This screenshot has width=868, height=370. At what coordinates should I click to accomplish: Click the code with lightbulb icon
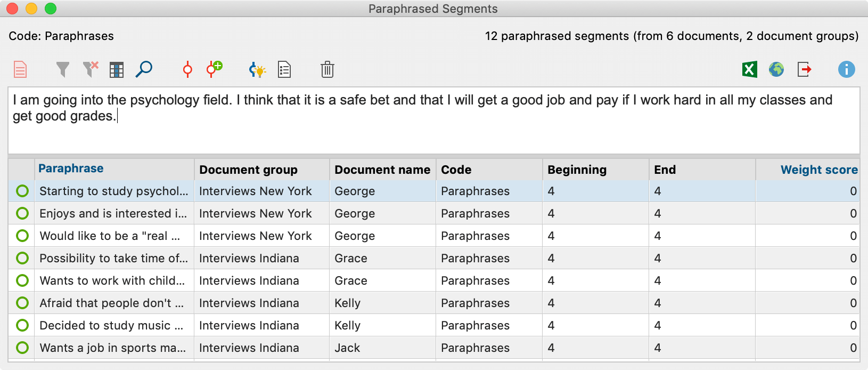pos(257,70)
